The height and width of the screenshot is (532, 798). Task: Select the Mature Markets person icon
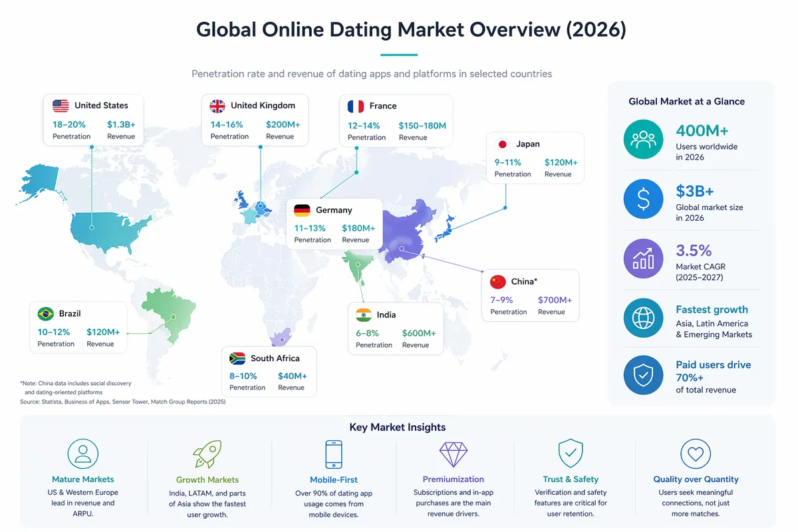click(83, 454)
